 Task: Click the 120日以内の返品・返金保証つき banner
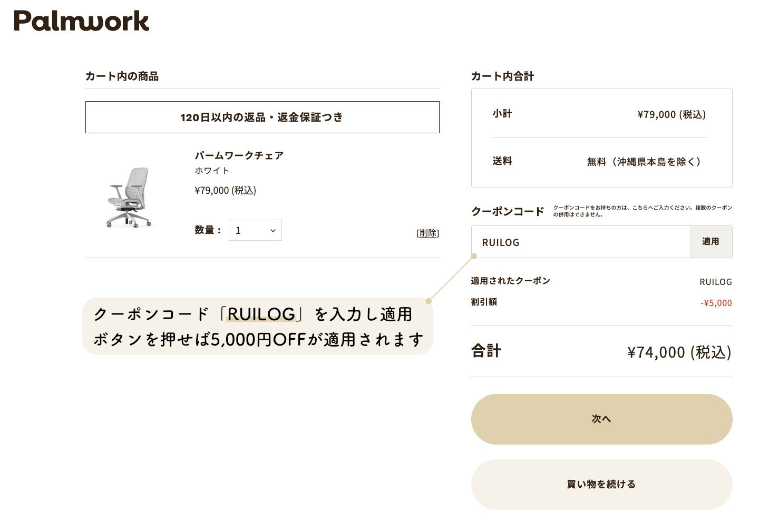coord(262,117)
